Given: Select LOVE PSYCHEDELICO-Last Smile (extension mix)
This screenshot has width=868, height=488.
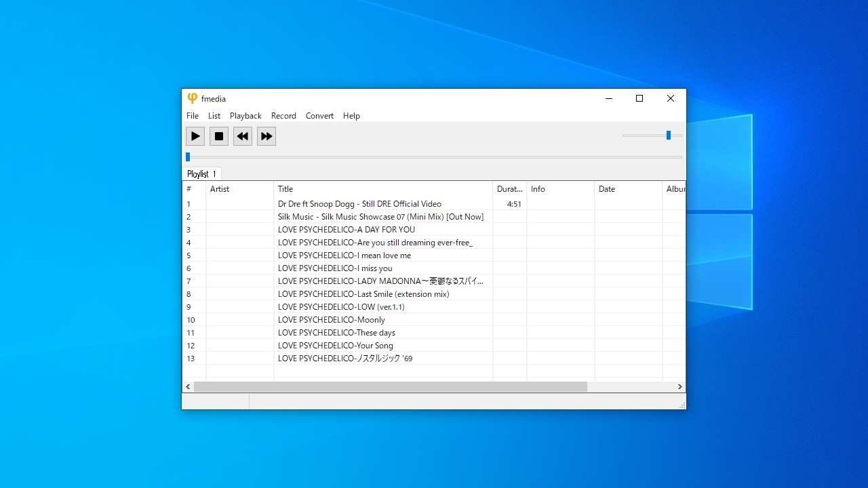Looking at the screenshot, I should (363, 294).
